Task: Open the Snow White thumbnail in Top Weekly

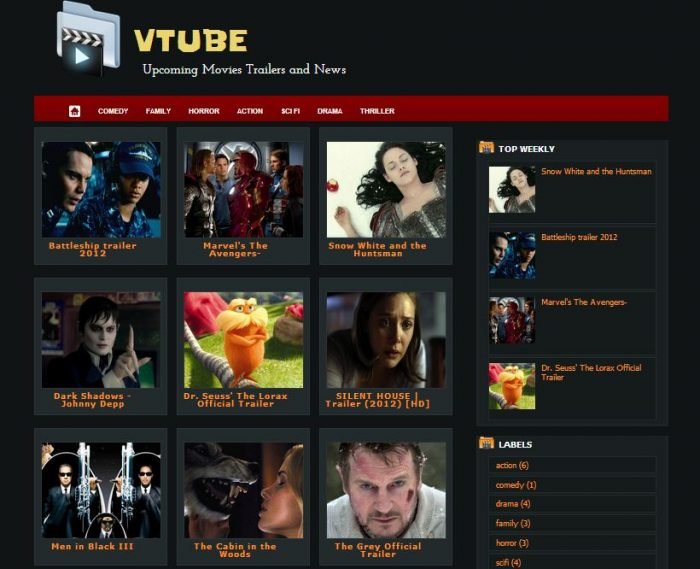Action: (512, 190)
